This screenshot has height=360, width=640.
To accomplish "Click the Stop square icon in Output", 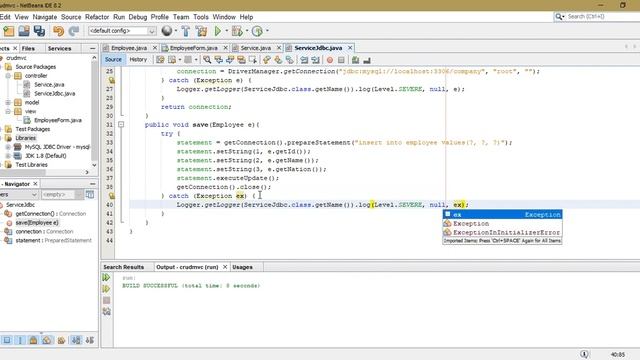I will click(107, 300).
